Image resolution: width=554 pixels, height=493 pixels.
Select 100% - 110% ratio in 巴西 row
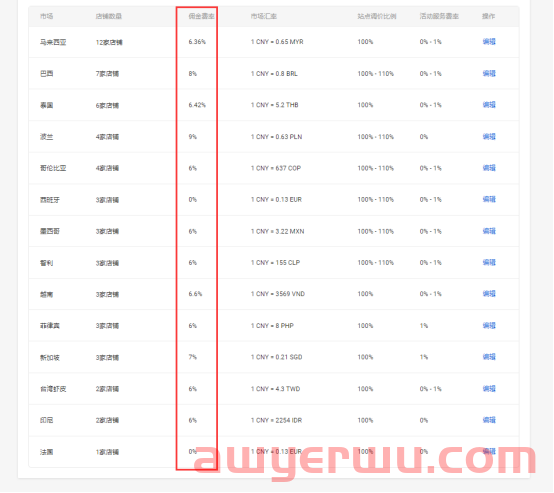pos(376,74)
